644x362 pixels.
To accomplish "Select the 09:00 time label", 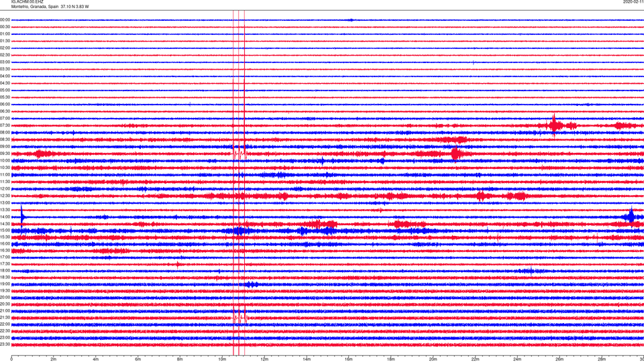I will pyautogui.click(x=5, y=147).
